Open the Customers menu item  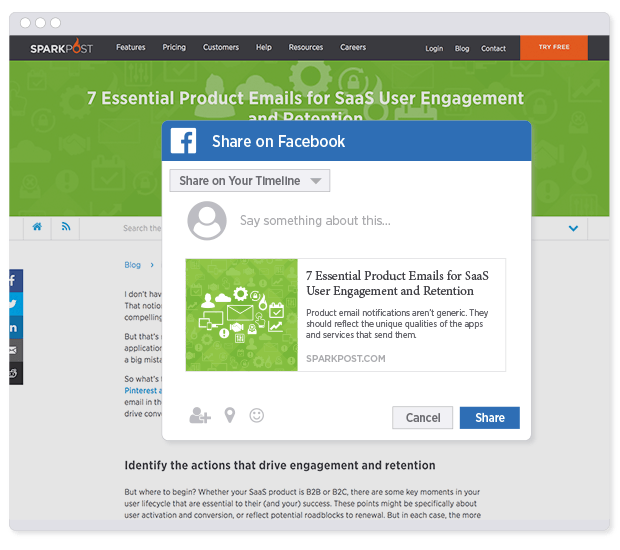(x=221, y=47)
